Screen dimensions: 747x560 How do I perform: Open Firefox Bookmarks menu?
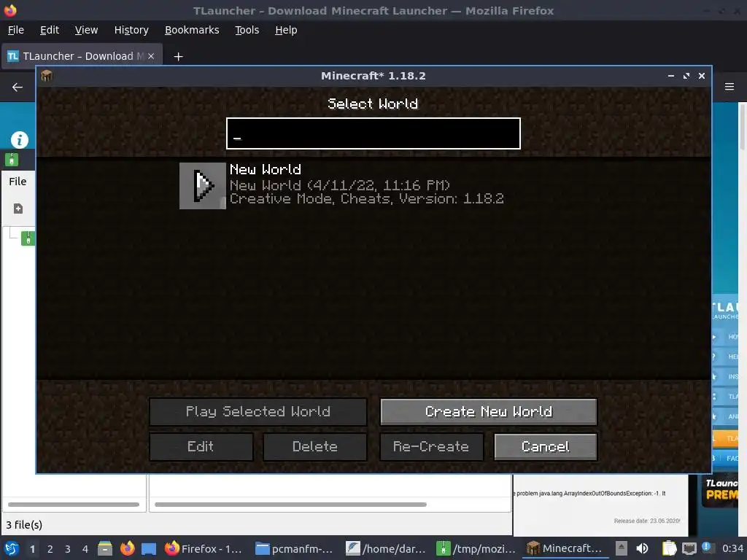192,30
